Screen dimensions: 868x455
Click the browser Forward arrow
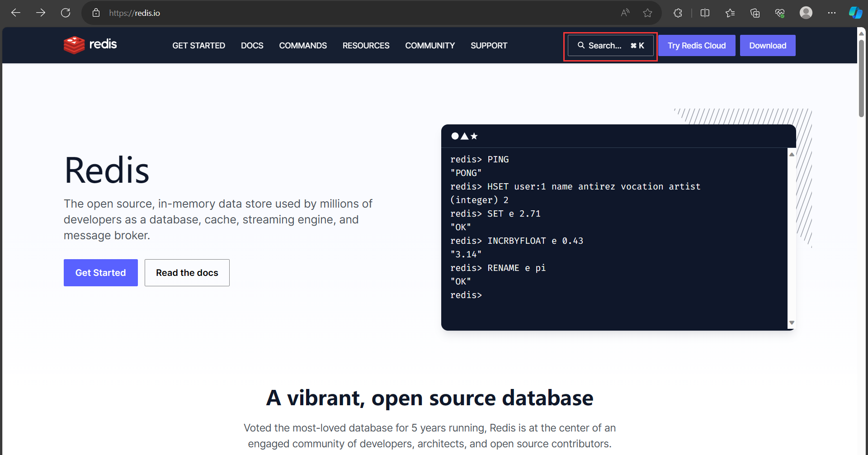click(x=41, y=13)
